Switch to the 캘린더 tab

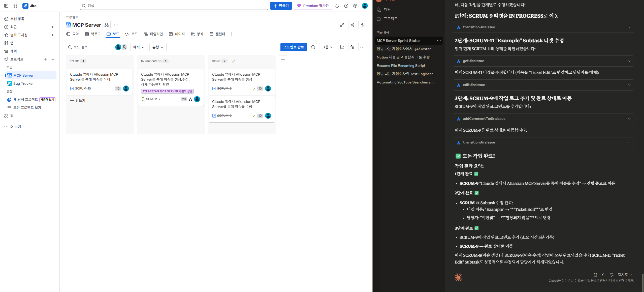coord(217,34)
